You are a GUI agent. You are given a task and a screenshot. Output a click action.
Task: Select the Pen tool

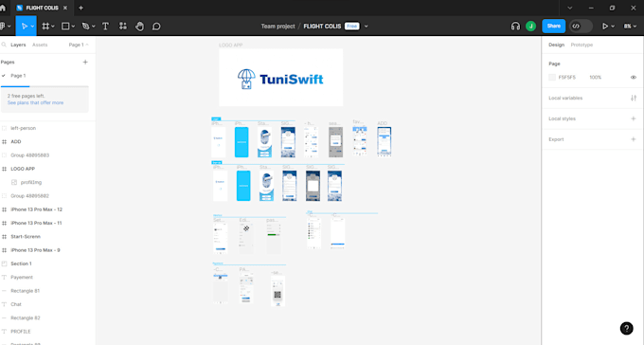pos(85,27)
